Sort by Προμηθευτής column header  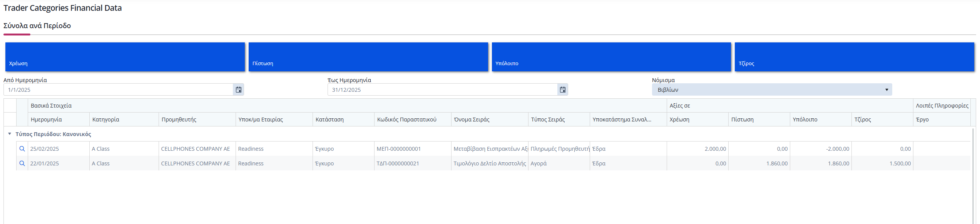pyautogui.click(x=197, y=120)
